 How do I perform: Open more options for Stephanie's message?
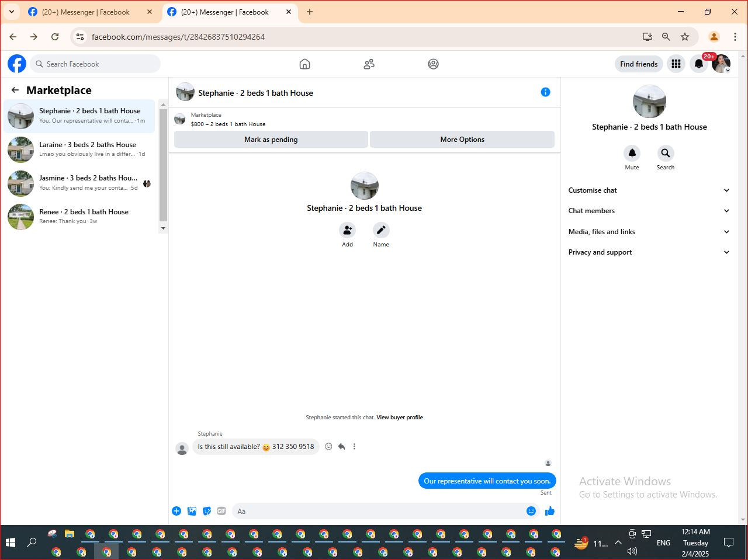tap(354, 447)
